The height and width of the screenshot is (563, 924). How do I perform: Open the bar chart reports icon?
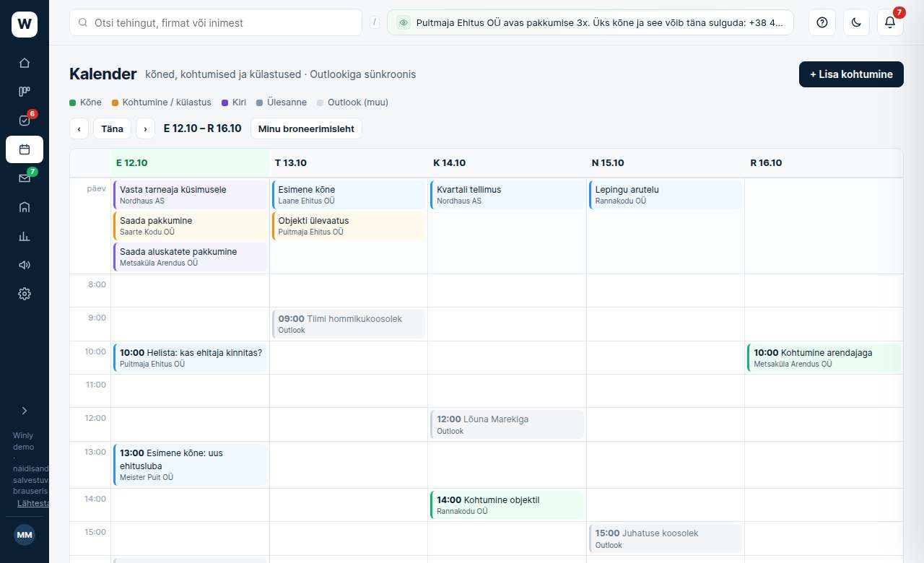pyautogui.click(x=25, y=236)
